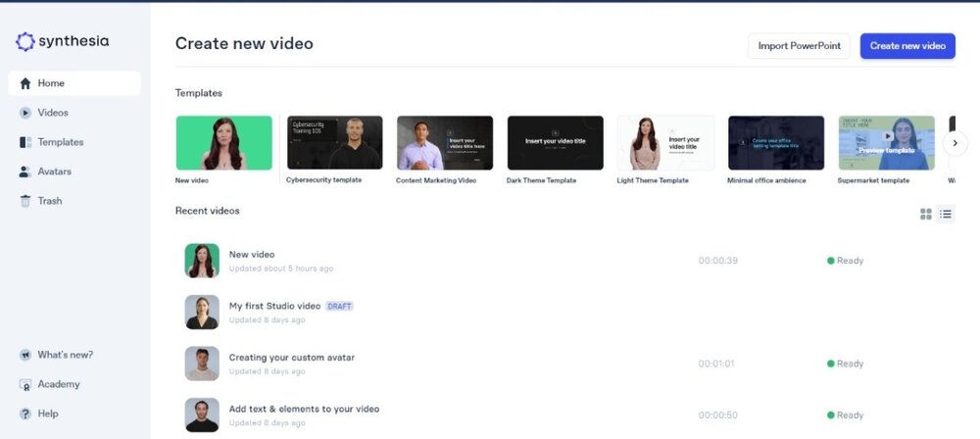Select the green New video template thumbnail
This screenshot has width=980, height=439.
tap(223, 143)
